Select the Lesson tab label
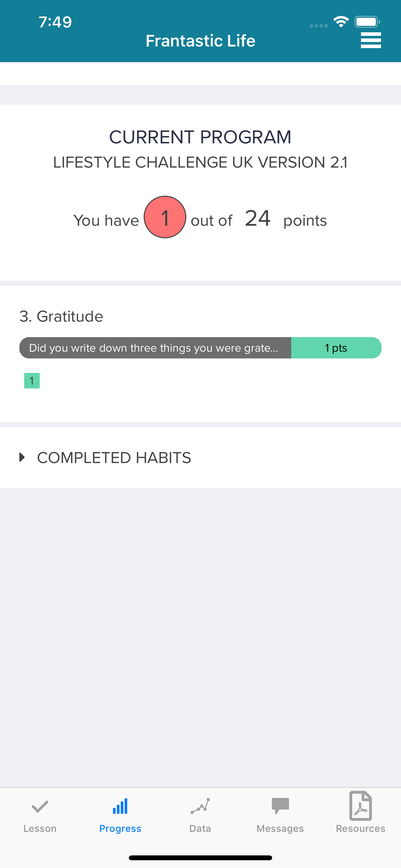 click(40, 829)
